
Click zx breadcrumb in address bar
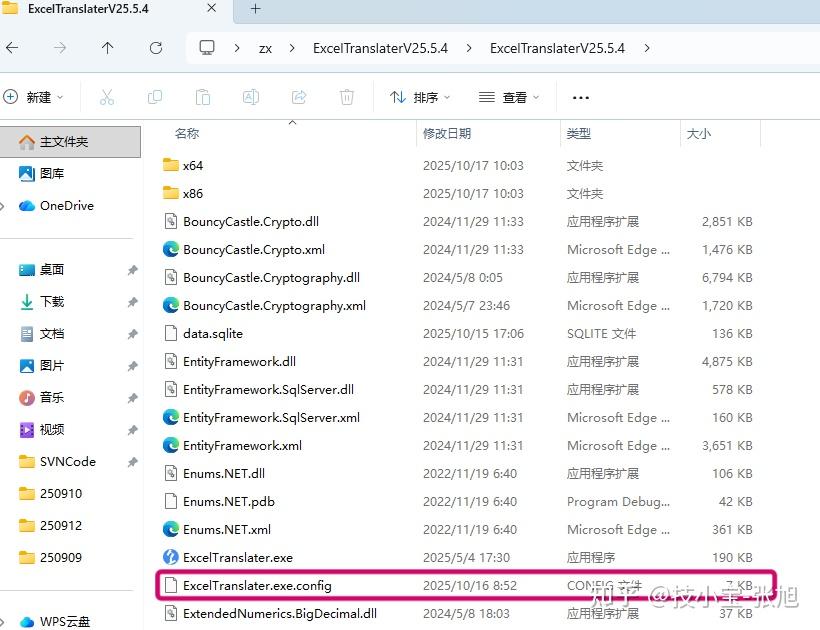tap(265, 49)
